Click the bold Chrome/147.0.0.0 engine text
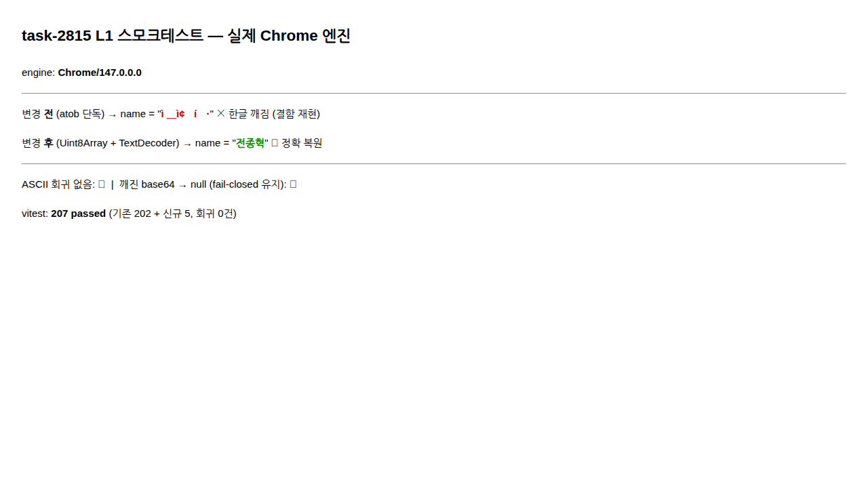 coord(100,73)
